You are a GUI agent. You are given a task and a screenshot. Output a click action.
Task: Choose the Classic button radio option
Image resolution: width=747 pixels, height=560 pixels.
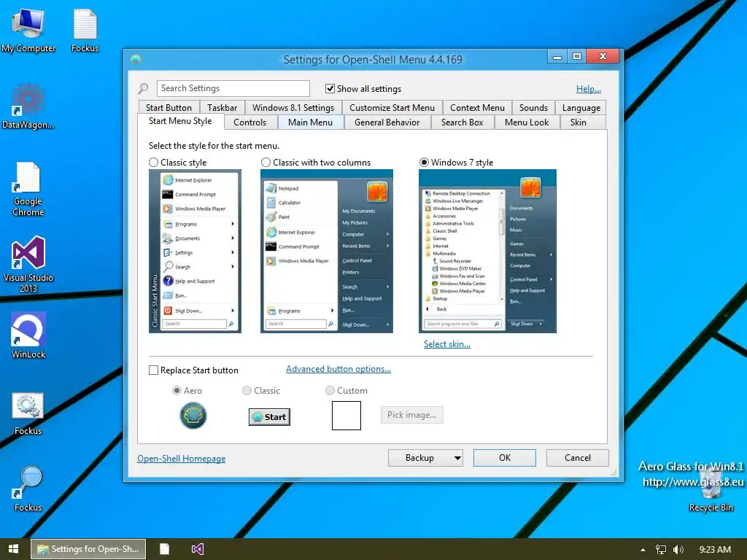coord(247,391)
